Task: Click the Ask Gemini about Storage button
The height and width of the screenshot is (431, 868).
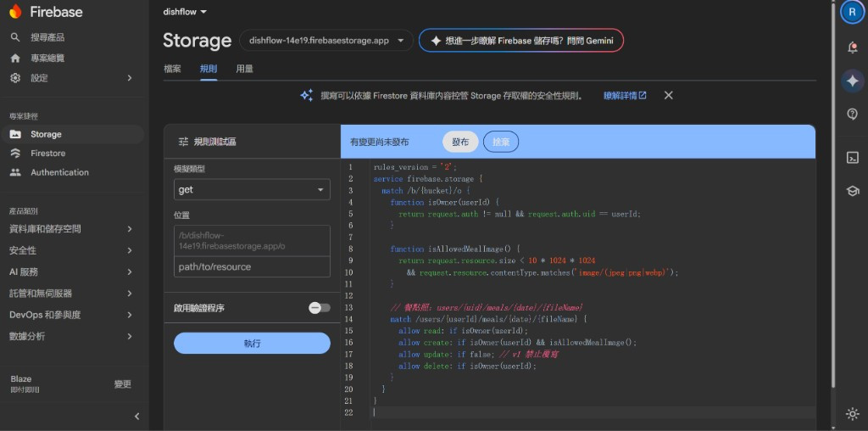Action: 521,41
